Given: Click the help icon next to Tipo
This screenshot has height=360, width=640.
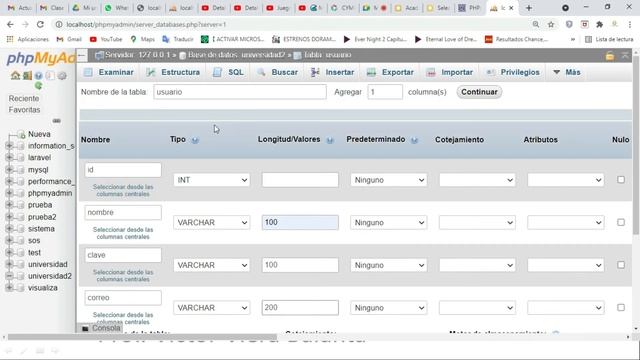Looking at the screenshot, I should [x=195, y=140].
